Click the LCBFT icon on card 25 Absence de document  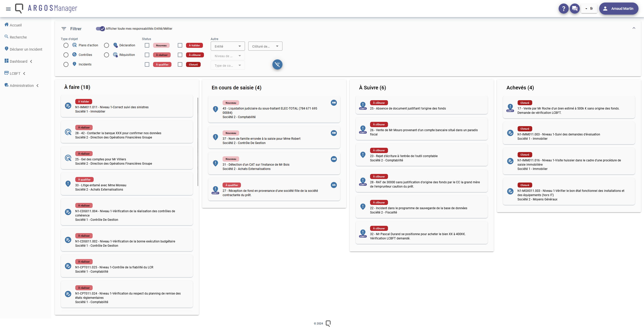click(363, 105)
